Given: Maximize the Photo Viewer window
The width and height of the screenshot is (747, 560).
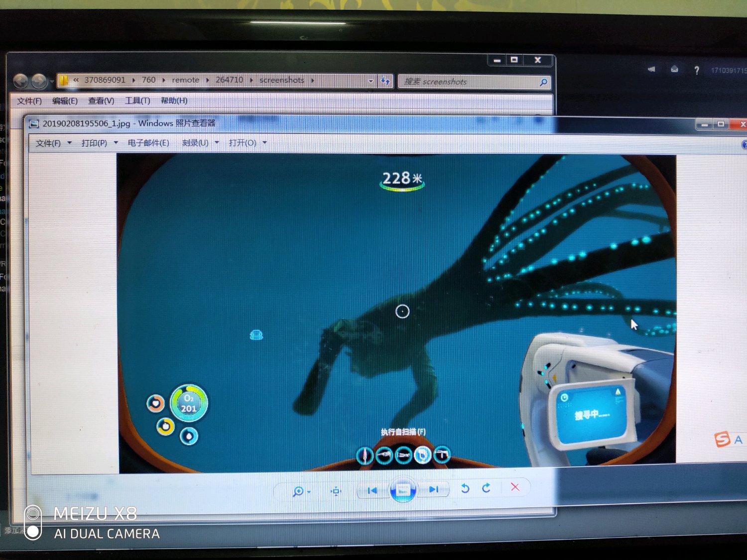Looking at the screenshot, I should pos(721,124).
